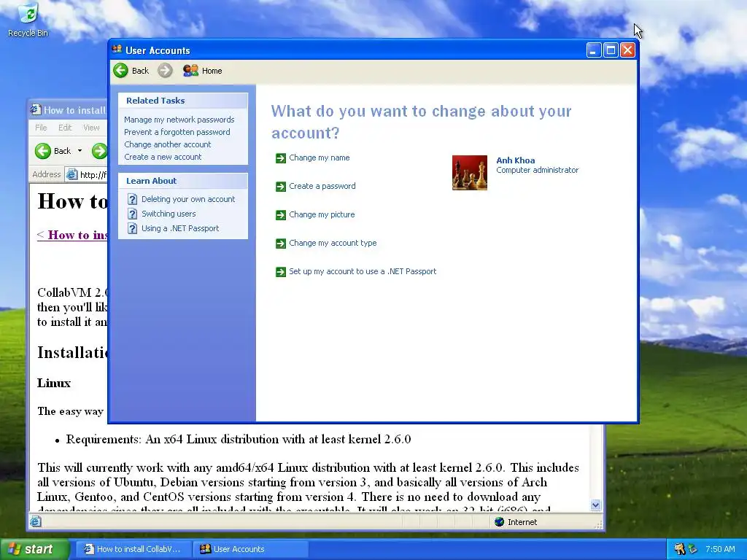Image resolution: width=747 pixels, height=560 pixels.
Task: Click the help icon for Deleting your own account
Action: coord(133,200)
